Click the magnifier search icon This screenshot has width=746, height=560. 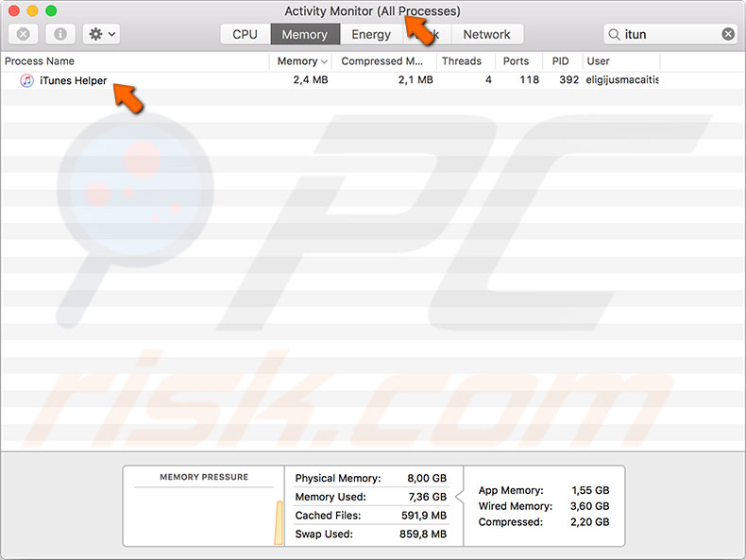point(614,34)
